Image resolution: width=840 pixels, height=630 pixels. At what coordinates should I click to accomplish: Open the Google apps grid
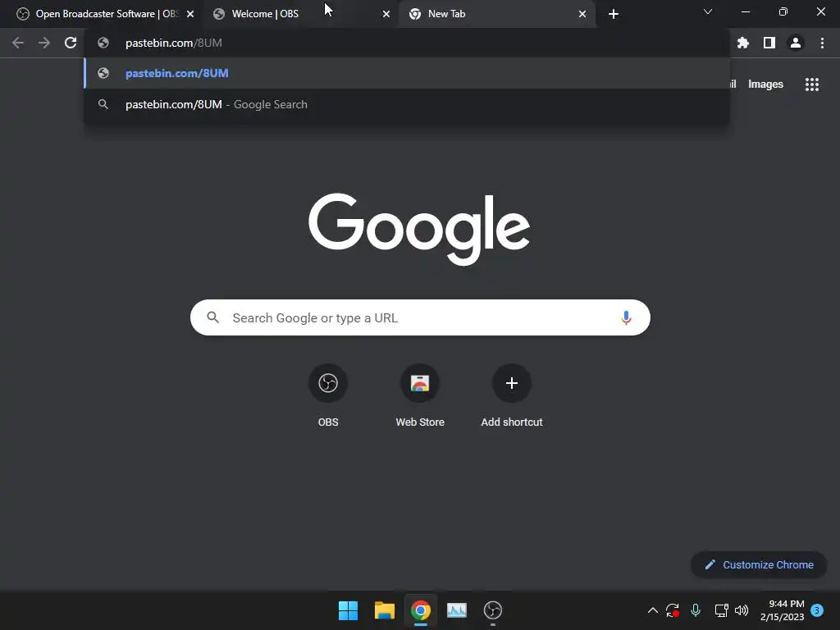812,84
